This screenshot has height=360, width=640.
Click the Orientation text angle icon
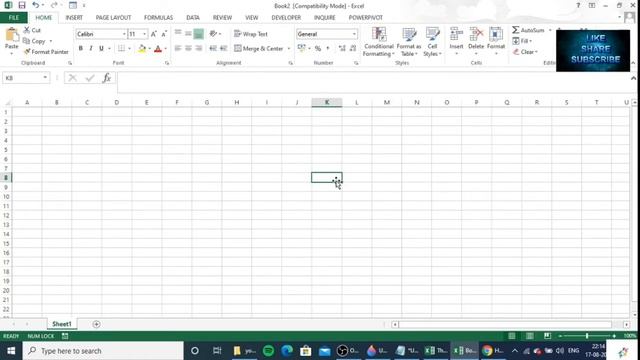point(213,34)
